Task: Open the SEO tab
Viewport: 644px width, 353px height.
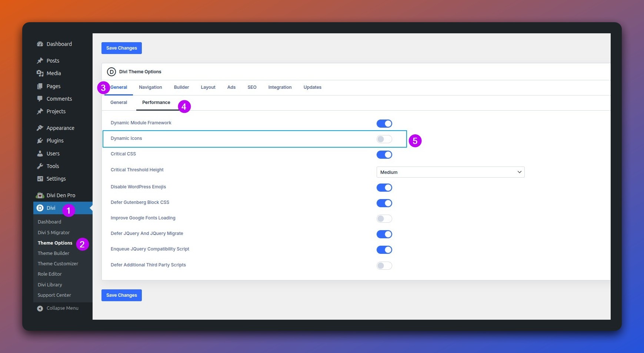Action: pos(252,87)
